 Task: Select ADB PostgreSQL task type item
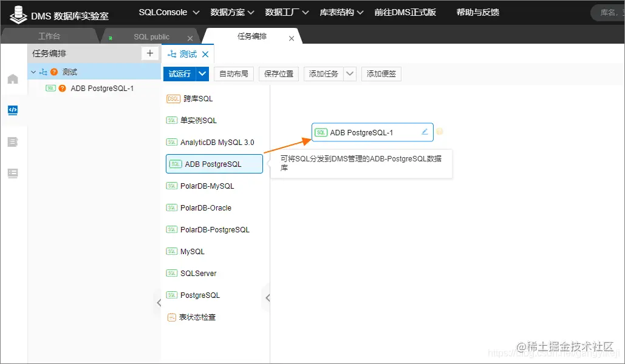click(214, 164)
